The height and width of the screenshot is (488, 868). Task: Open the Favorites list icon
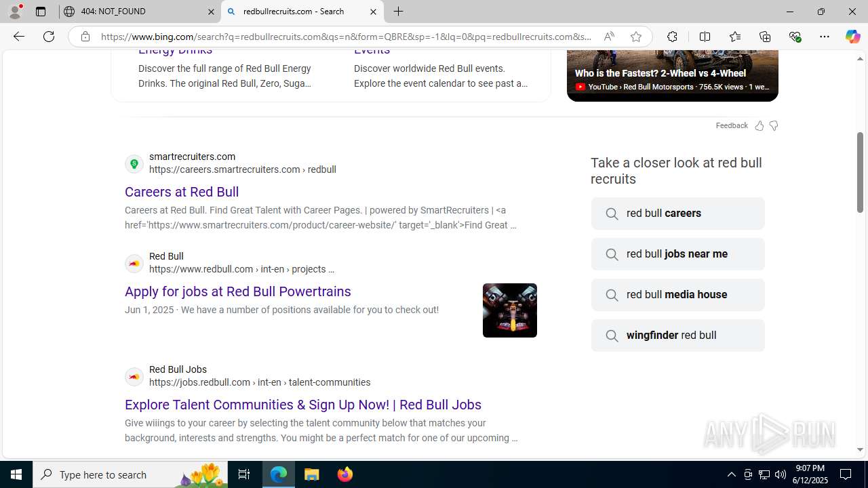click(x=735, y=37)
